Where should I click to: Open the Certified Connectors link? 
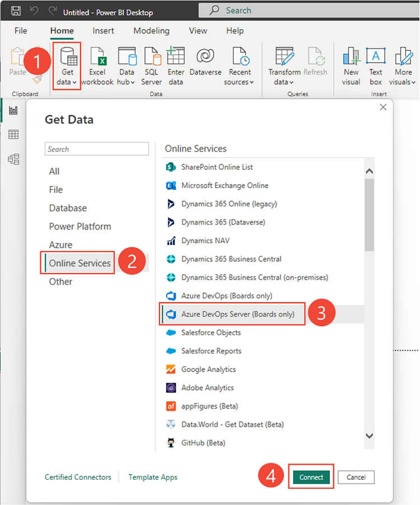point(78,477)
